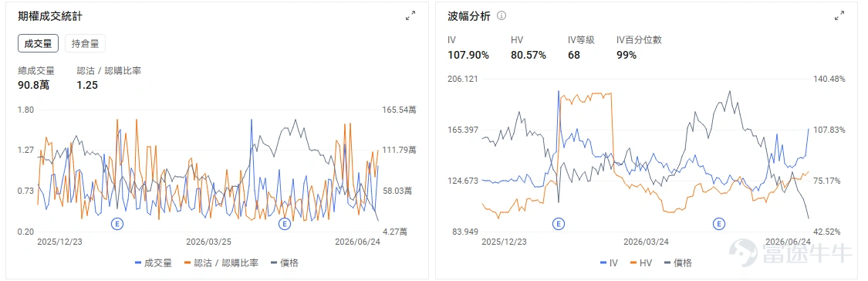Click the second earnings marker on volume chart

pyautogui.click(x=285, y=223)
